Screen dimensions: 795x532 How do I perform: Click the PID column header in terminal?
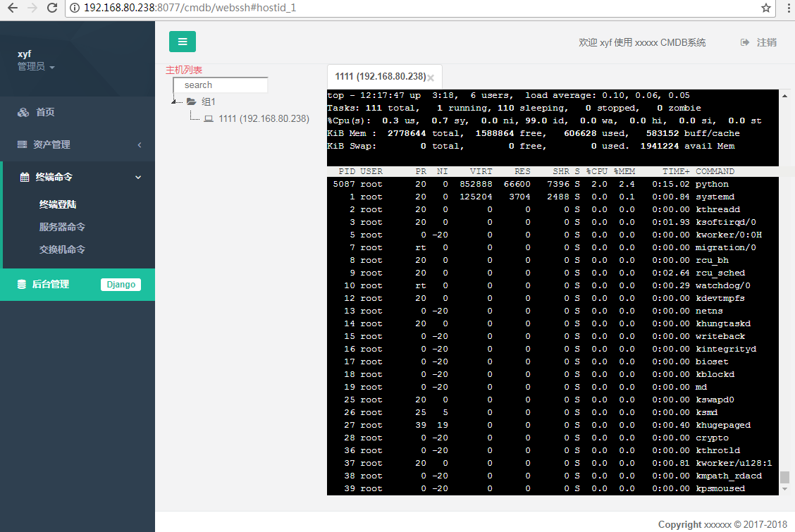(347, 171)
